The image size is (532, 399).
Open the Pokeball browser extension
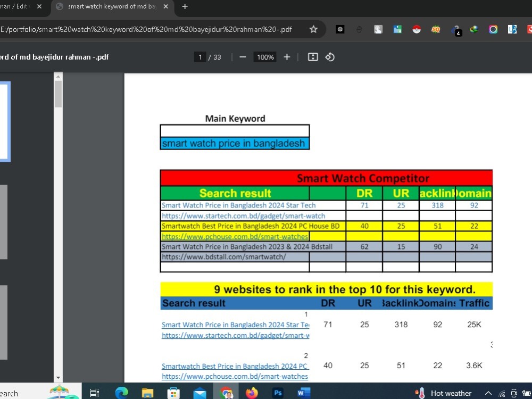click(417, 29)
